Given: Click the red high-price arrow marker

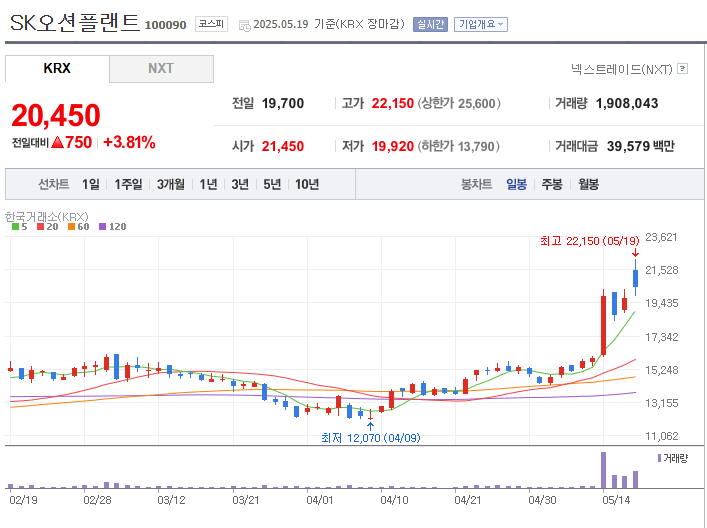Looking at the screenshot, I should (x=635, y=253).
